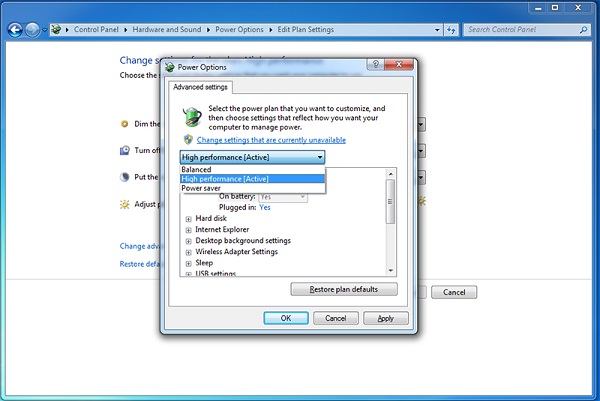Click Restore plan defaults button
600x401 pixels.
[x=343, y=289]
